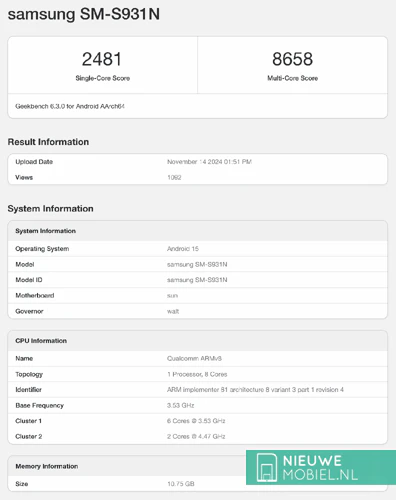
Task: Click the 'Topology' row label
Action: (x=29, y=374)
